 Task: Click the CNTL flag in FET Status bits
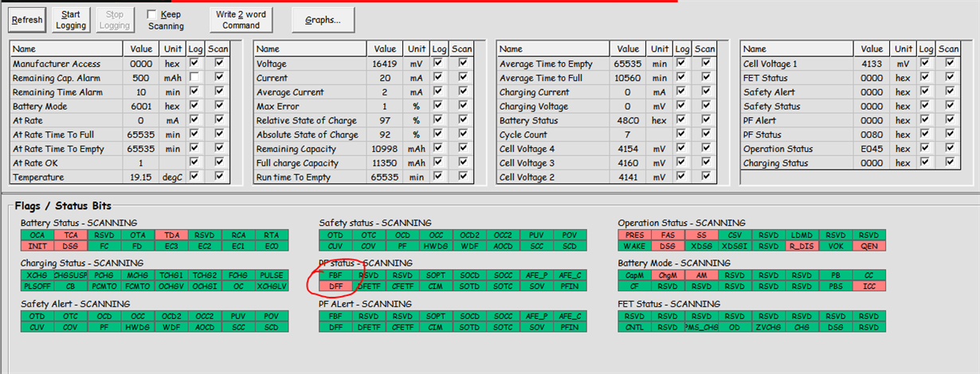coord(634,326)
